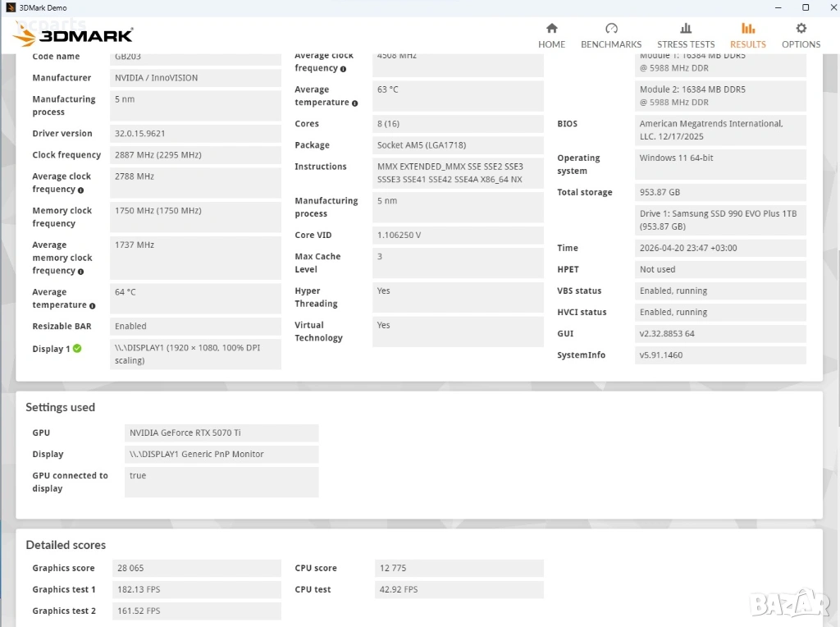The height and width of the screenshot is (627, 840).
Task: Go to BENCHMARKS via gauge icon
Action: coord(611,29)
